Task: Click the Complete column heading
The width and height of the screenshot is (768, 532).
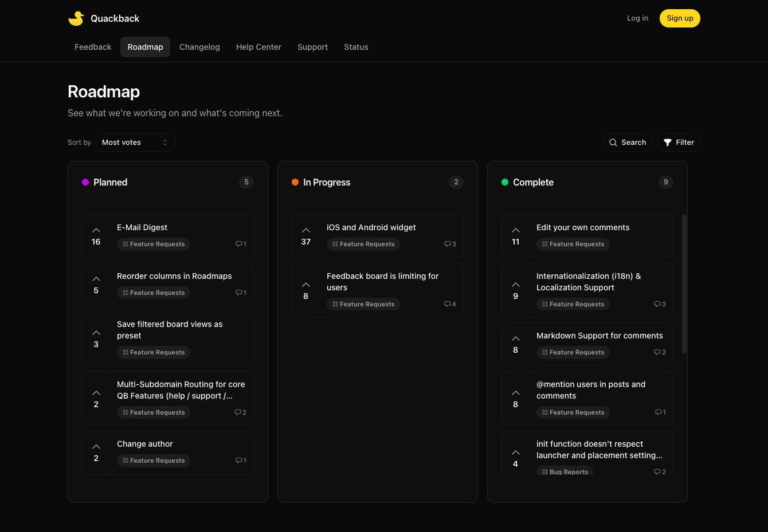Action: [x=533, y=182]
